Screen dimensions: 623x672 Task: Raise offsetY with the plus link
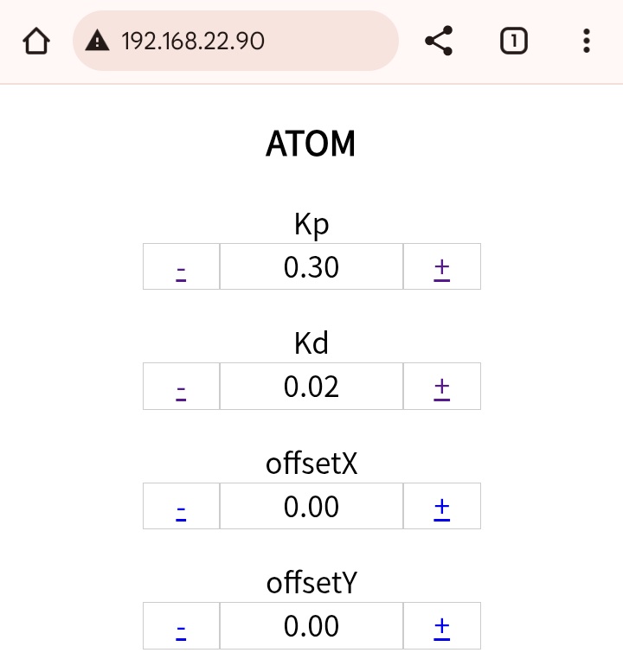click(442, 630)
